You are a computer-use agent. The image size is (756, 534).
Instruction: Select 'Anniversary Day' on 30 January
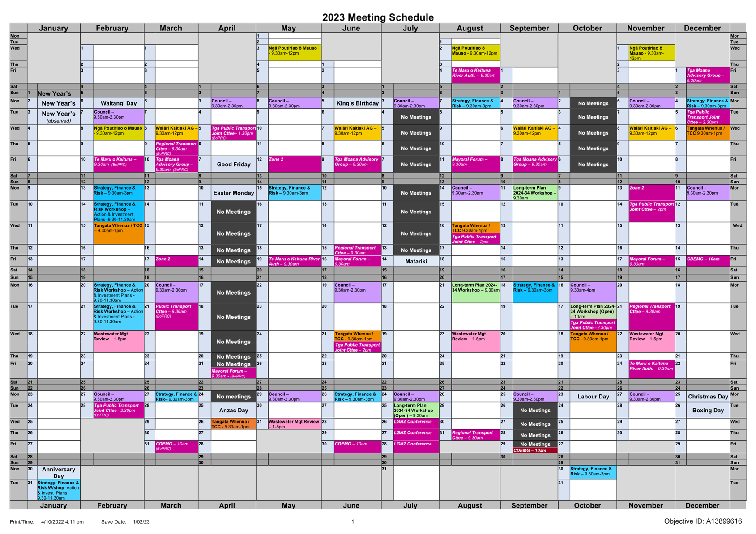[x=59, y=473]
